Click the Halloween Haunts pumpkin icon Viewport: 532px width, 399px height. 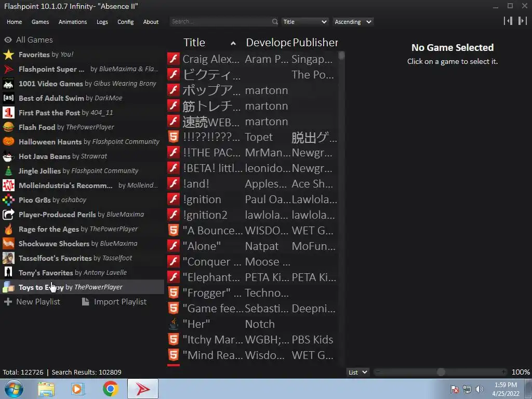pos(8,141)
